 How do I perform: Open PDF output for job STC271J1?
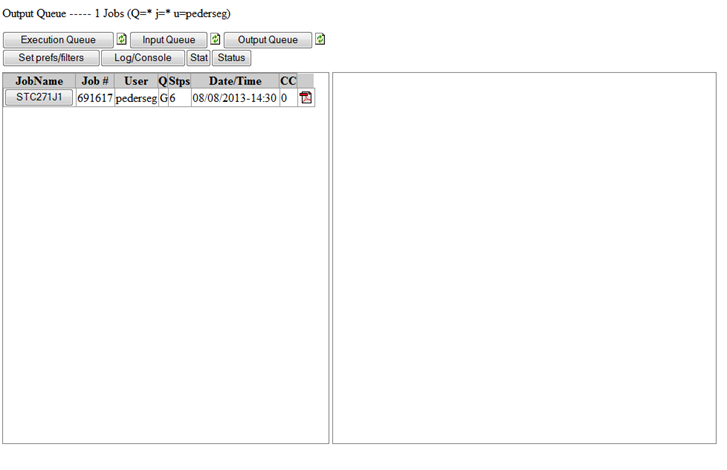pos(306,98)
